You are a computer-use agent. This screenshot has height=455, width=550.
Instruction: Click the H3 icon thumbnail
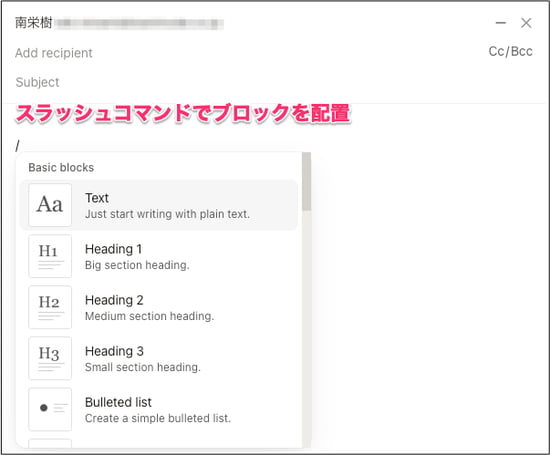click(50, 358)
